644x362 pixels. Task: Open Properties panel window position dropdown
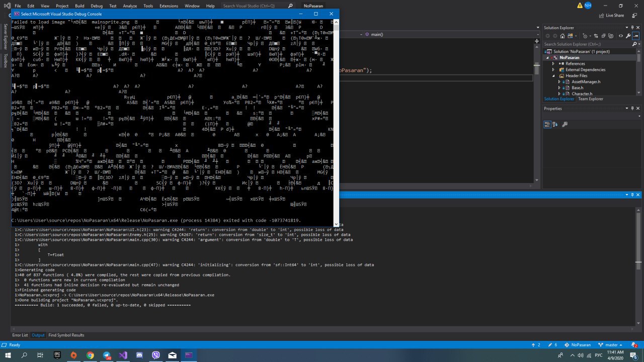pyautogui.click(x=626, y=108)
